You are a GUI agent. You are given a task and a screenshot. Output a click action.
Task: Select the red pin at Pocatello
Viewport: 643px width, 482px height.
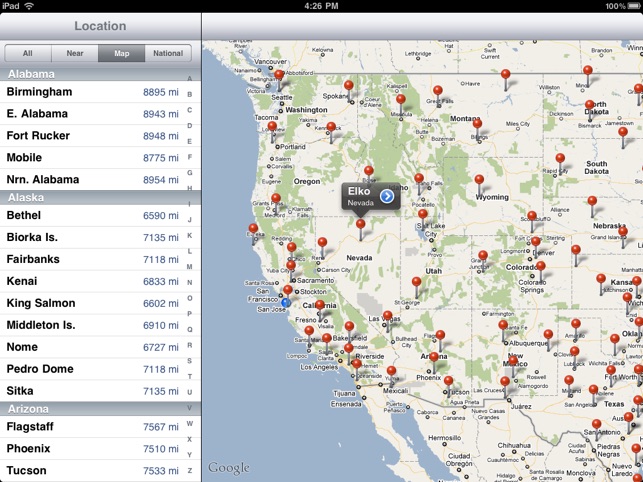point(419,178)
